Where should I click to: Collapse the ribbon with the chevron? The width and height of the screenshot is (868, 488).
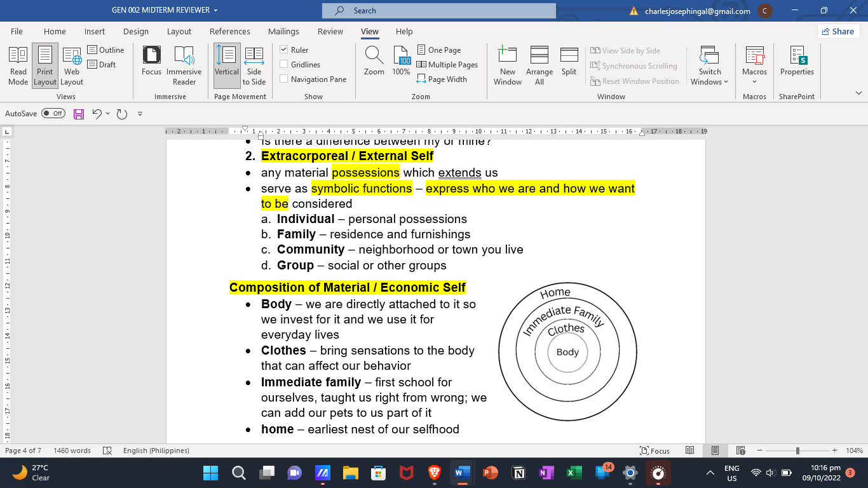[x=858, y=93]
